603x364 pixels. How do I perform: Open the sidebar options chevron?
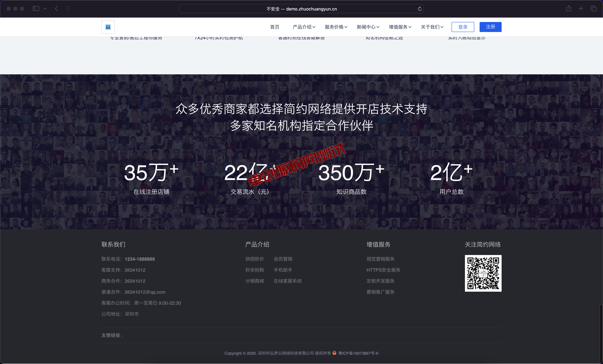45,8
